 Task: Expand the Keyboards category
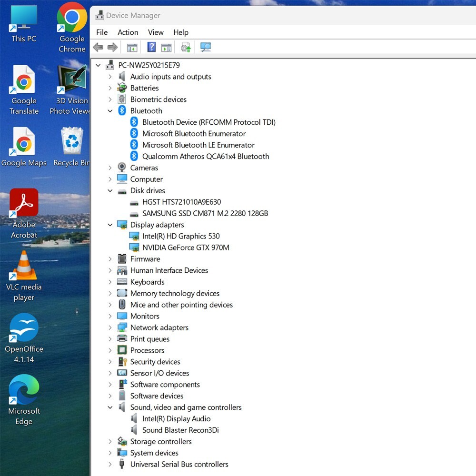click(x=110, y=282)
